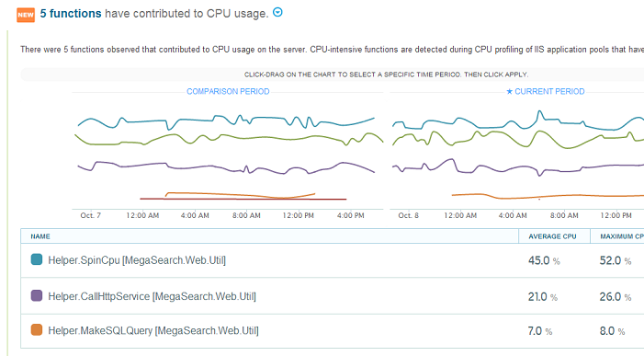Select the Helper.MakeSQLQuery [MegaSearch.Web.Util] row
The image size is (644, 356).
[333, 331]
